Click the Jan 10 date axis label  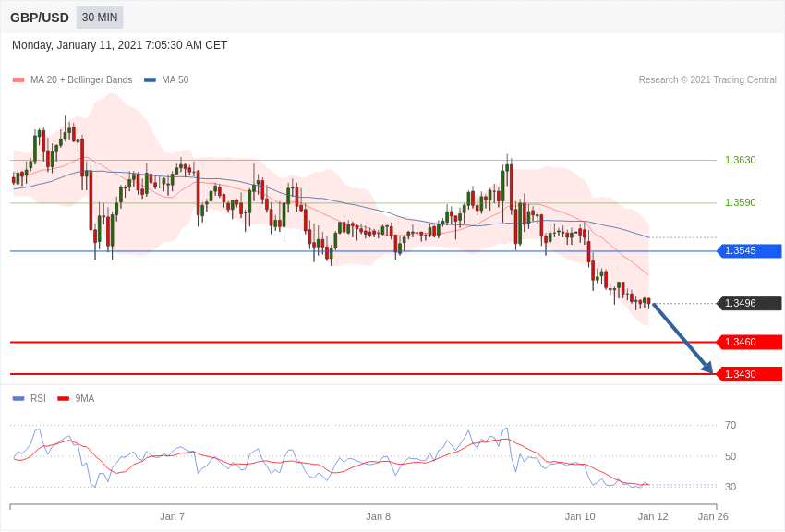(x=580, y=516)
